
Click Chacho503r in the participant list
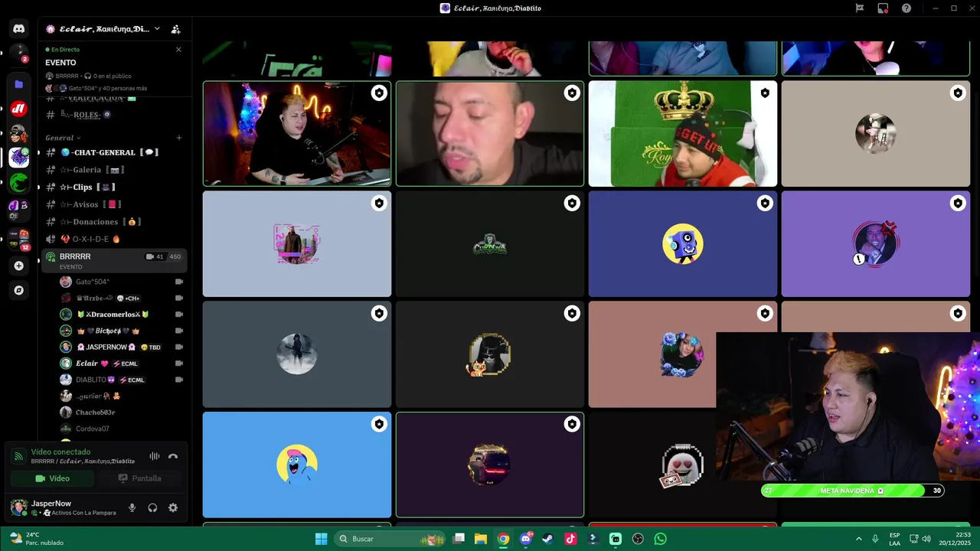pyautogui.click(x=95, y=412)
